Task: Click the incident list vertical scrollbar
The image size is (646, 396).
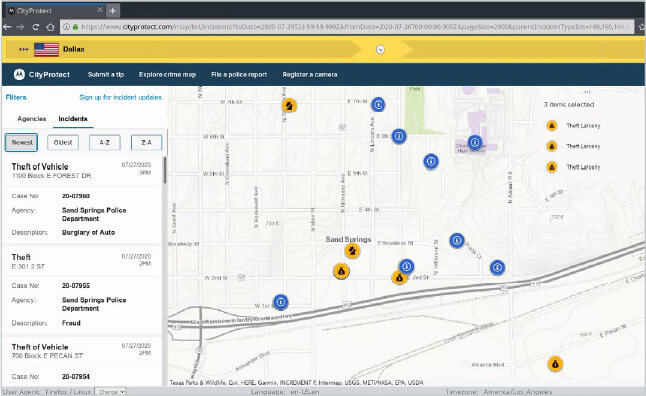Action: click(x=165, y=170)
